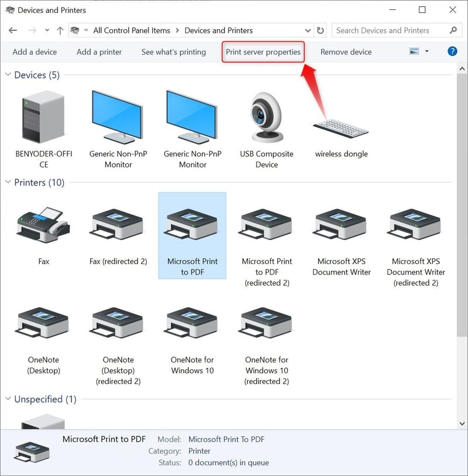Open the recent locations dropdown arrow
Viewport: 468px width, 476px height.
pos(47,30)
